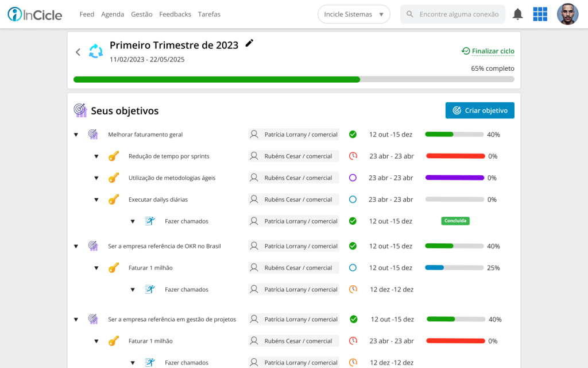Click the Finalizar ciclo link
The height and width of the screenshot is (368, 588).
coord(488,51)
